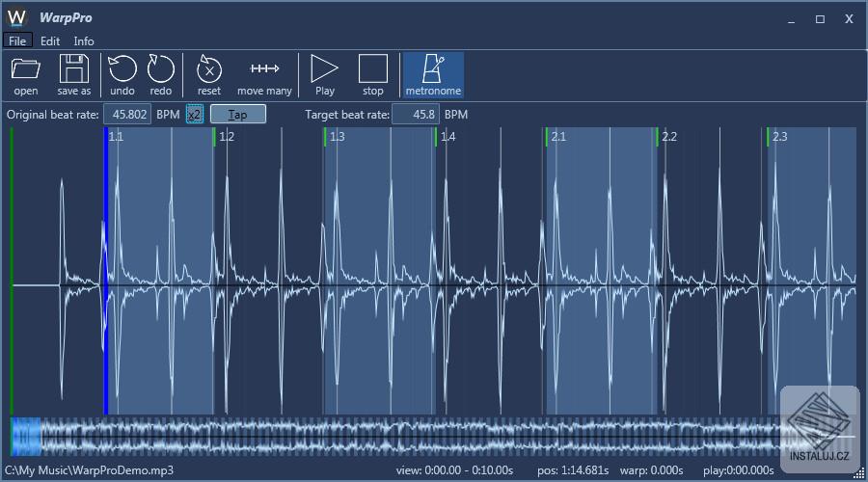Click the Target beat rate field

tap(416, 115)
